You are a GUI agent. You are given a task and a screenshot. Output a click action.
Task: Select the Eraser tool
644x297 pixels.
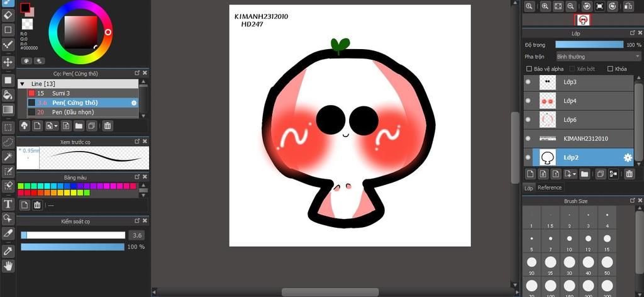8,15
